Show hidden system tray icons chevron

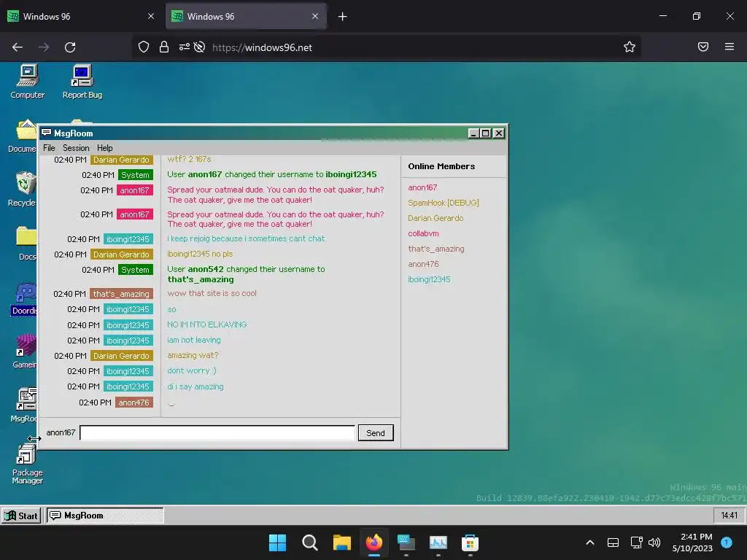tap(589, 542)
